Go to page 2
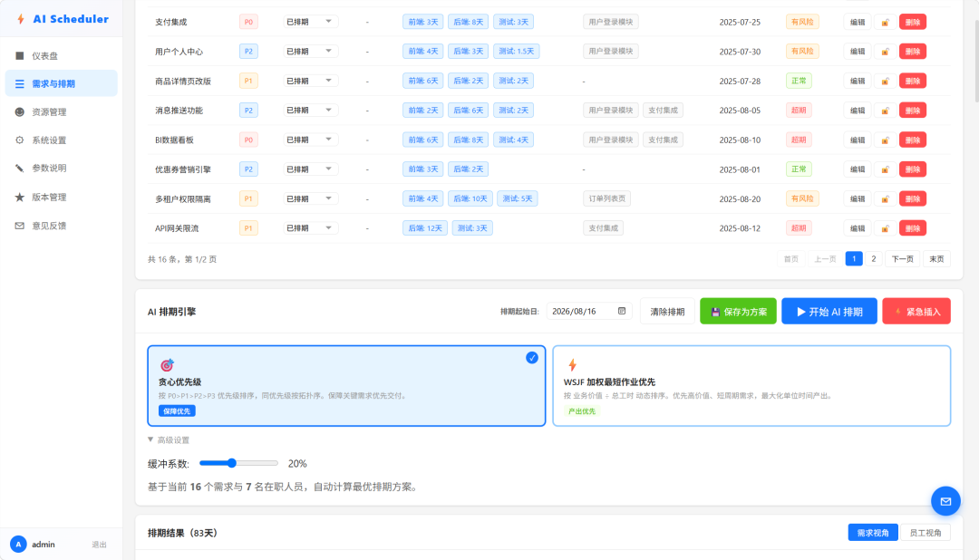 (874, 259)
